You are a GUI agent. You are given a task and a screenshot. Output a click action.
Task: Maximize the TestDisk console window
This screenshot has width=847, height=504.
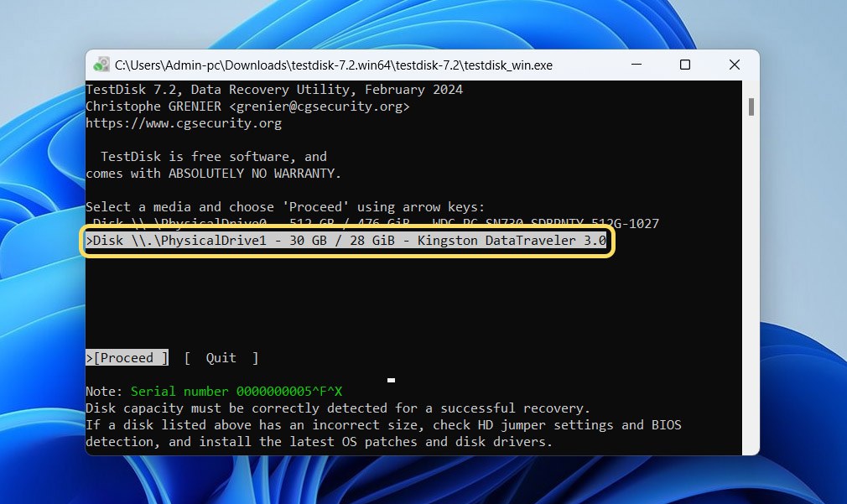(685, 65)
